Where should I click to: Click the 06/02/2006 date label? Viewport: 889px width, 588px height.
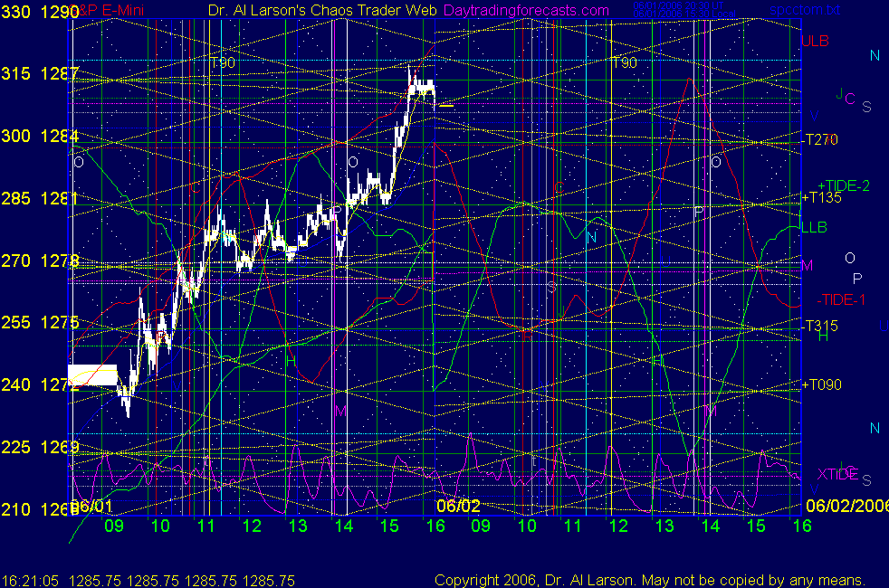[x=847, y=506]
